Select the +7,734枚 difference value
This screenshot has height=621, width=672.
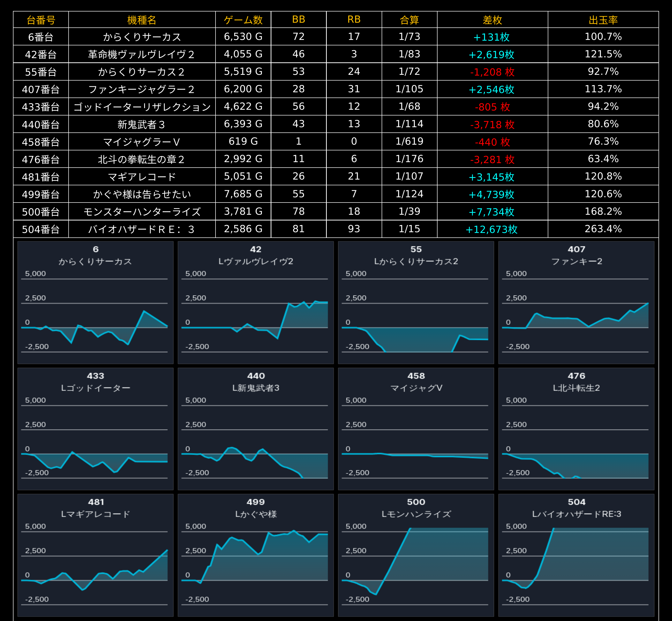point(491,211)
